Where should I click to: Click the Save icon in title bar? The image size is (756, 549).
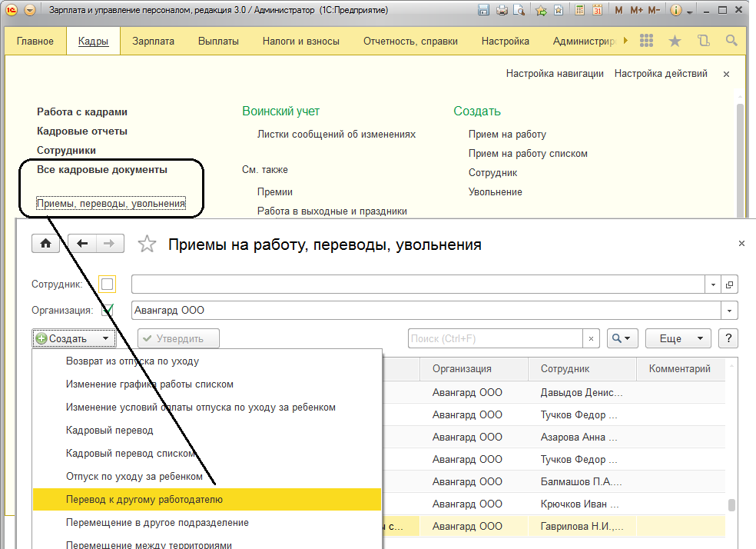(483, 11)
